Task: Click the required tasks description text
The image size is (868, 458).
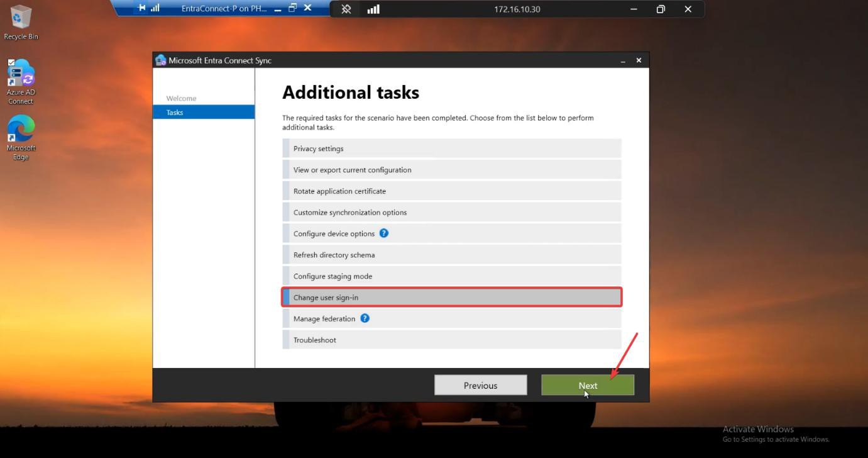Action: point(438,122)
